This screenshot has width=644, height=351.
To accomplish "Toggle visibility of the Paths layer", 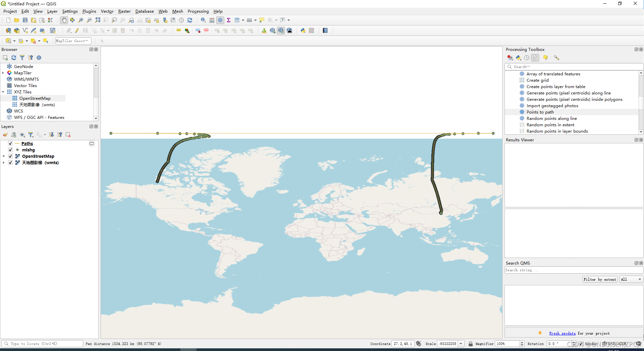I will click(10, 143).
